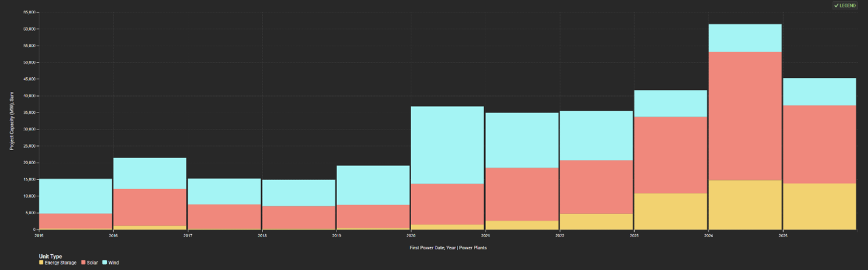
Task: Click the Solar red legend swatch
Action: 83,263
